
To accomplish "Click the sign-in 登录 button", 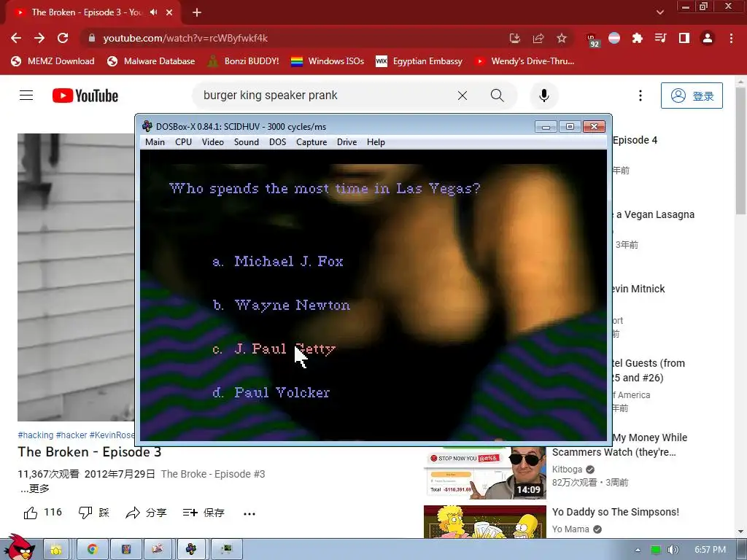I will (x=692, y=96).
